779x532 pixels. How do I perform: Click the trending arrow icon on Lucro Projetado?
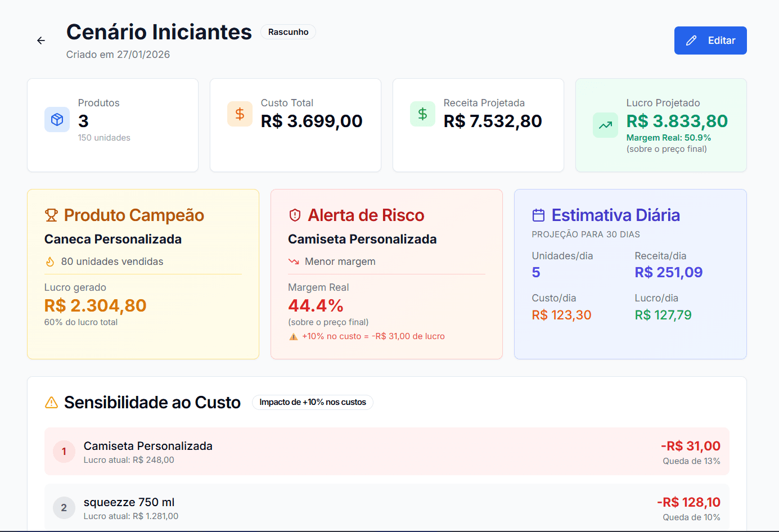pyautogui.click(x=605, y=125)
